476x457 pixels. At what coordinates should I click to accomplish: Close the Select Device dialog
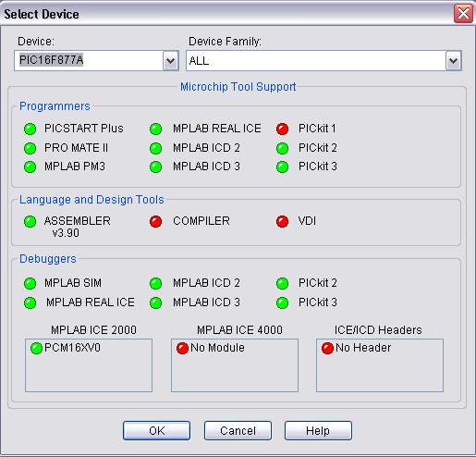tap(463, 14)
